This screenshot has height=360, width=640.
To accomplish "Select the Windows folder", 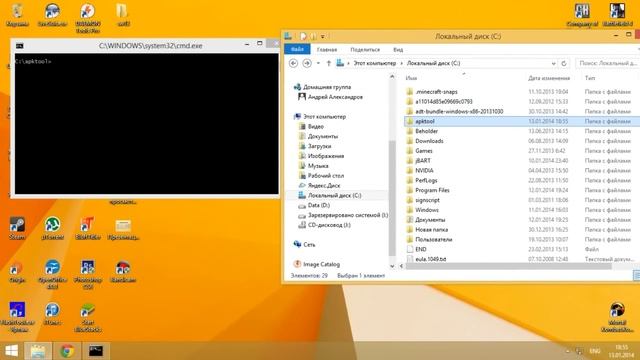I will click(x=521, y=210).
